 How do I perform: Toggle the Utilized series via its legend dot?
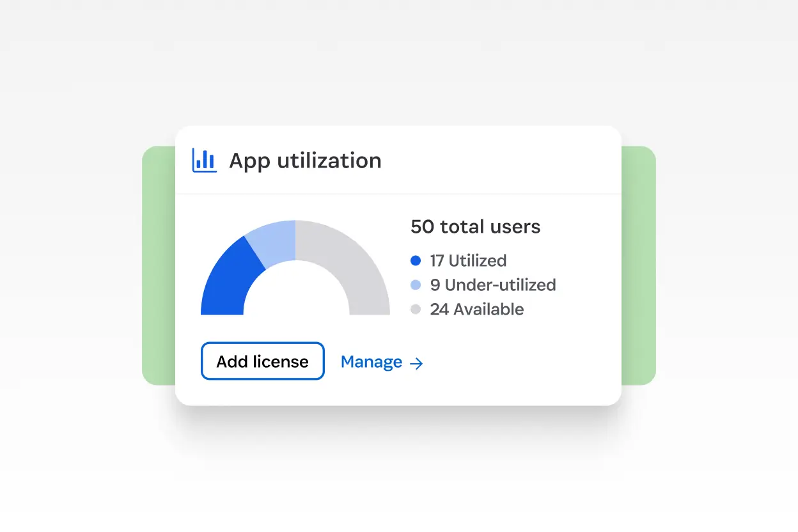(416, 260)
